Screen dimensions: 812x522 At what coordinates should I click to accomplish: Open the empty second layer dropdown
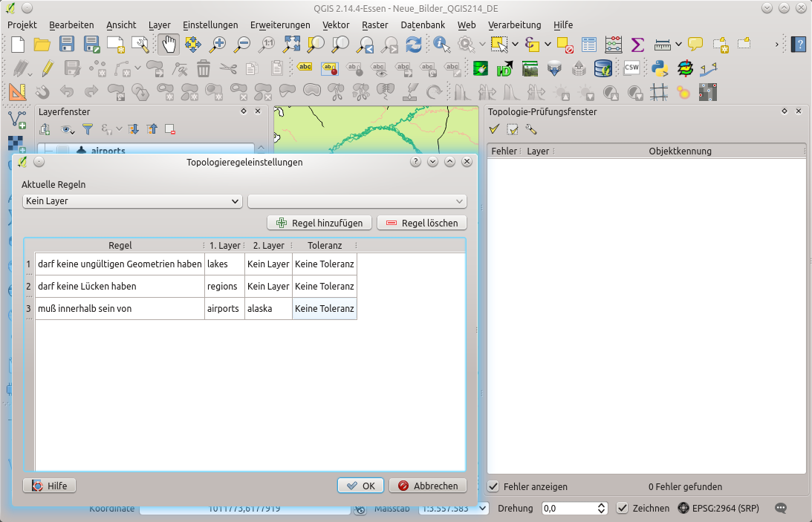357,201
